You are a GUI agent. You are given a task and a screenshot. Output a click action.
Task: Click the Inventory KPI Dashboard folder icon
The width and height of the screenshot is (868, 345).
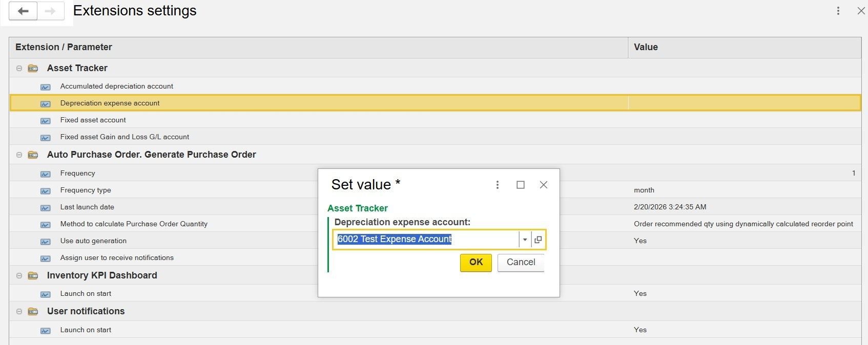(x=33, y=275)
